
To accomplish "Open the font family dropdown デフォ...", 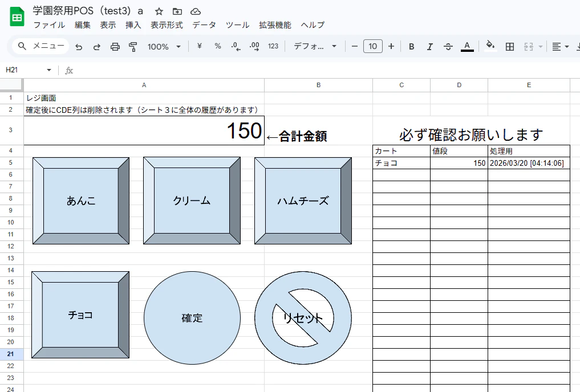I will (x=315, y=47).
